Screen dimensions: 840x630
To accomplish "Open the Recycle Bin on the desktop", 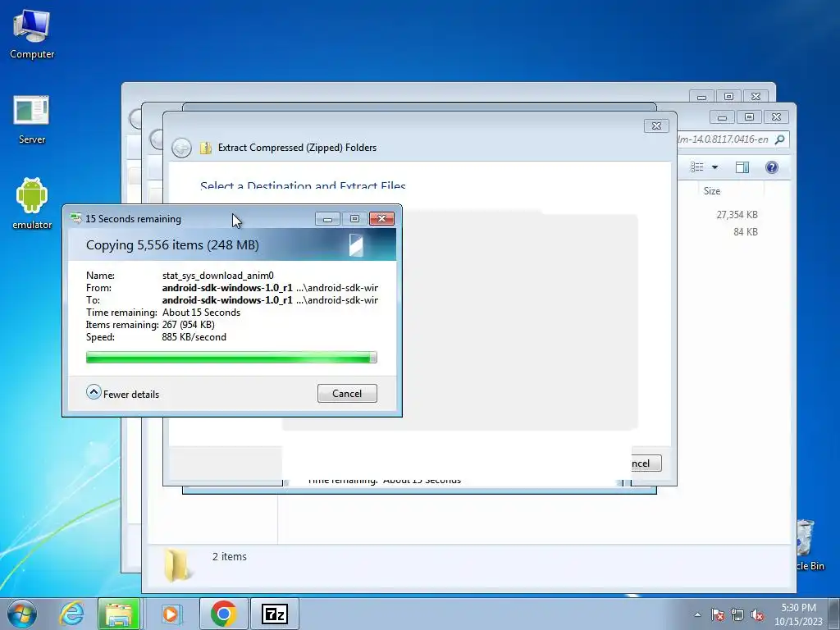I will 810,546.
